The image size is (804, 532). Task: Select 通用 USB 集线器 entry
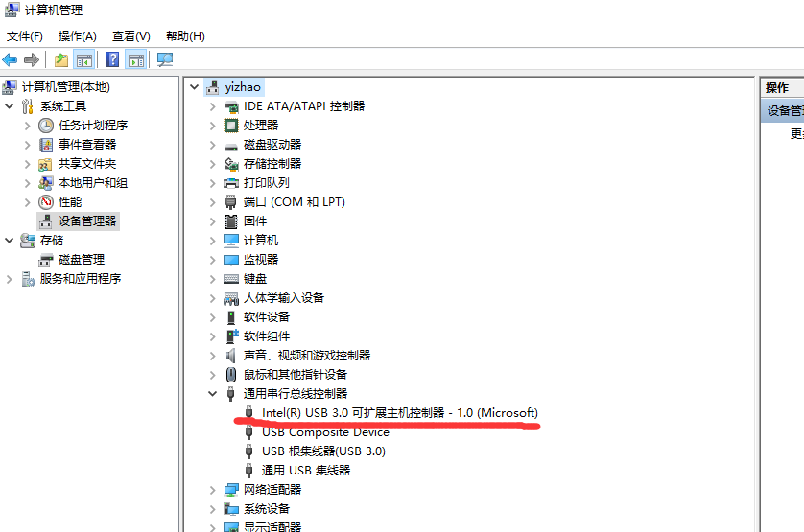tap(306, 471)
